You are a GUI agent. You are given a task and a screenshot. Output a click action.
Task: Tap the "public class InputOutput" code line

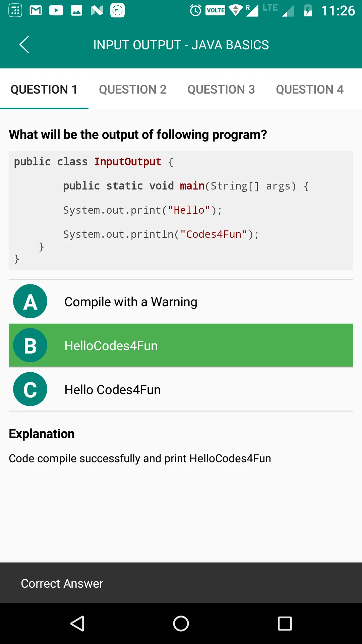pyautogui.click(x=94, y=162)
